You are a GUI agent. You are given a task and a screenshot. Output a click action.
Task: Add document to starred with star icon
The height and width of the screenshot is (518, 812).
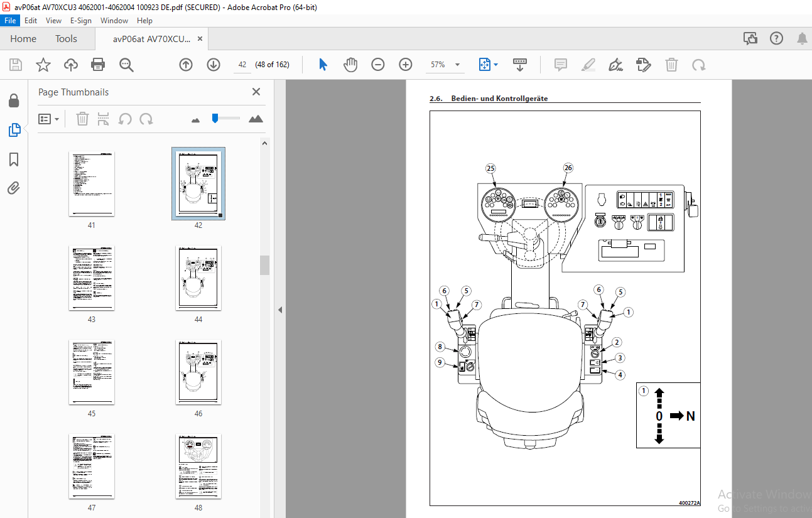click(x=43, y=65)
